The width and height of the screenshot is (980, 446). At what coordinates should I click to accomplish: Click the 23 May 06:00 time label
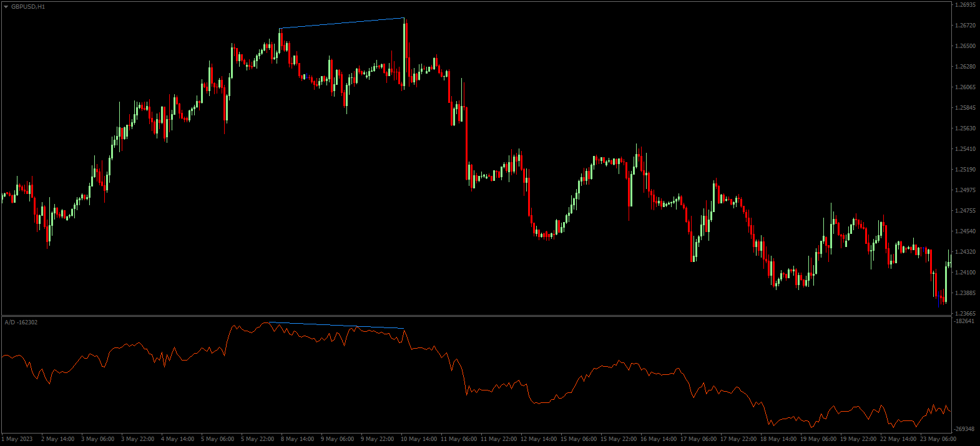click(938, 439)
